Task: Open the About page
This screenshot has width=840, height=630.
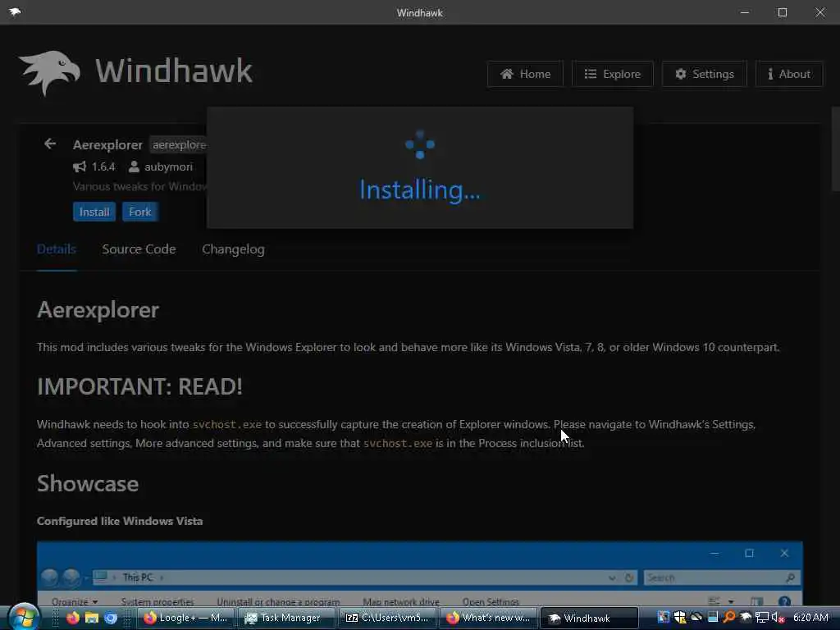Action: 789,74
